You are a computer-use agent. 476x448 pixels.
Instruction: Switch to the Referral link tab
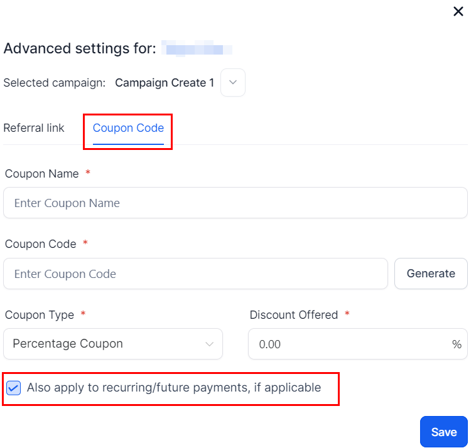pos(34,128)
